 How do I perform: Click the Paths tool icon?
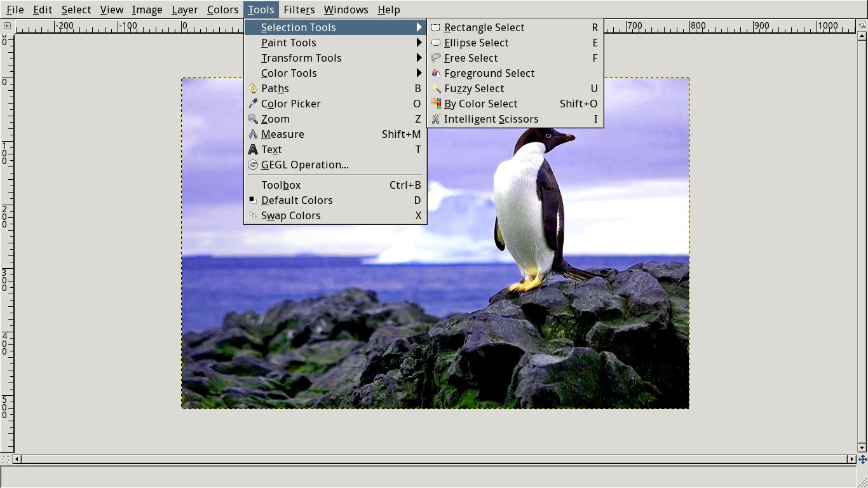pos(253,88)
